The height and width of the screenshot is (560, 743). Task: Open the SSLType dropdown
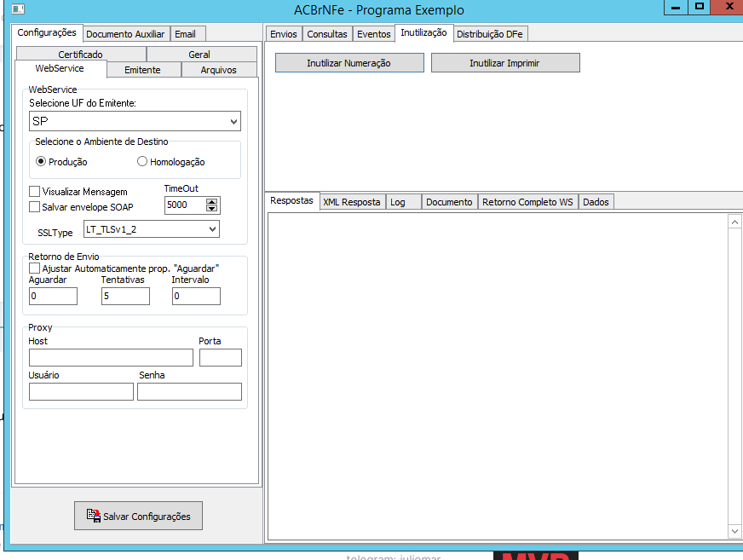152,229
